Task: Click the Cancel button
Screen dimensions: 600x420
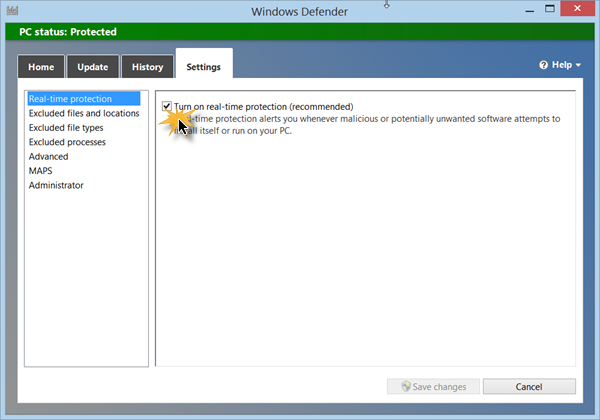Action: [x=529, y=387]
